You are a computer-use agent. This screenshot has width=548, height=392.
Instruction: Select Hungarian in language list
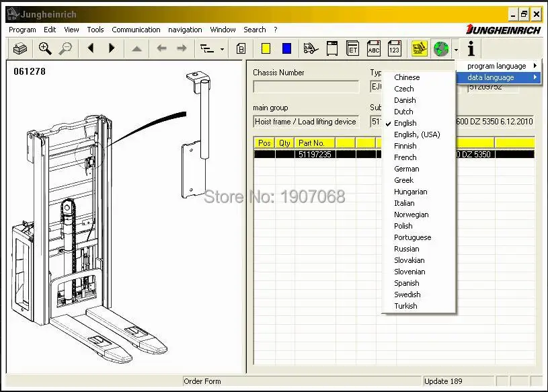pos(420,192)
